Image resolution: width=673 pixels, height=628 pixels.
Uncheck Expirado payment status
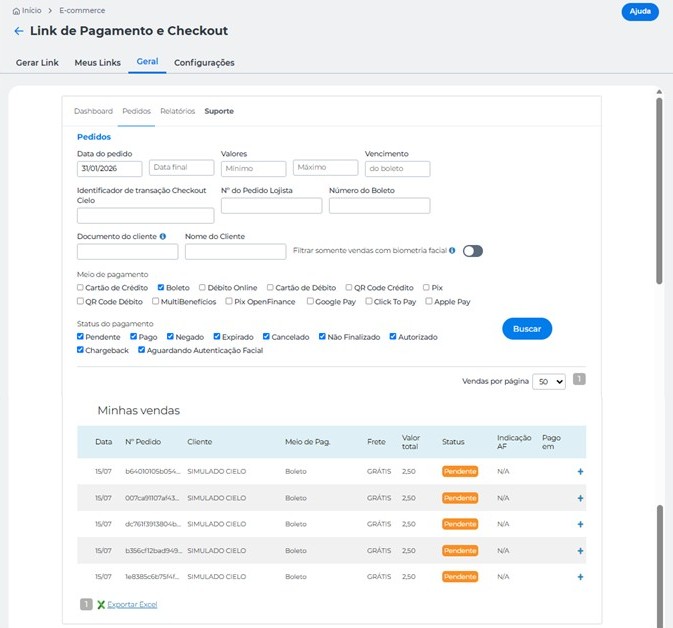point(217,336)
